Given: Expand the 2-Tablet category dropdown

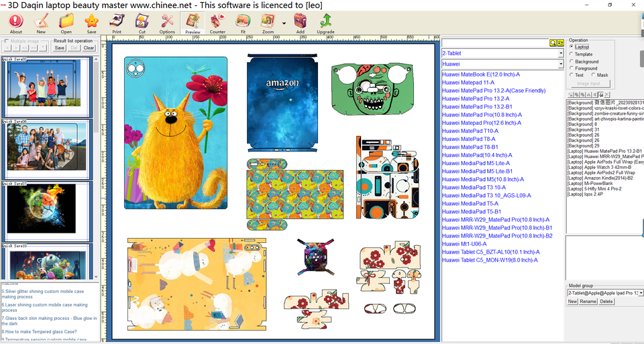Looking at the screenshot, I should tap(560, 53).
